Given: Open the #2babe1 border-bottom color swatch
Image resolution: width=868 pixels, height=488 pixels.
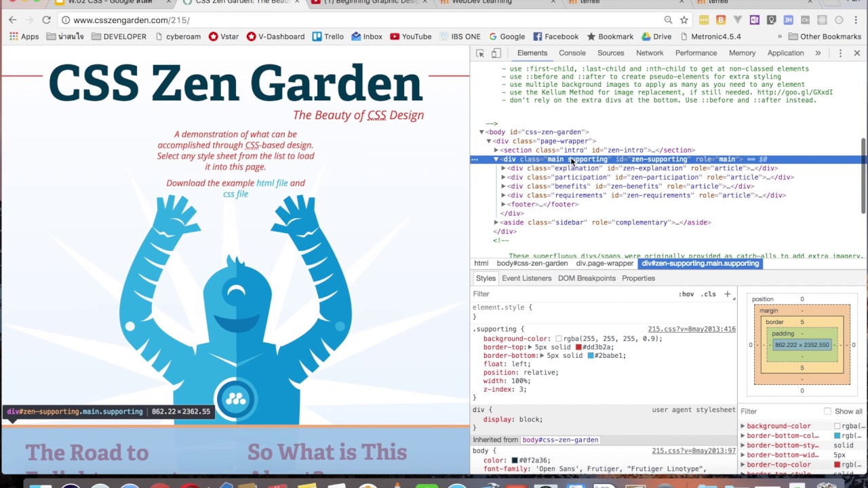Looking at the screenshot, I should [x=591, y=356].
